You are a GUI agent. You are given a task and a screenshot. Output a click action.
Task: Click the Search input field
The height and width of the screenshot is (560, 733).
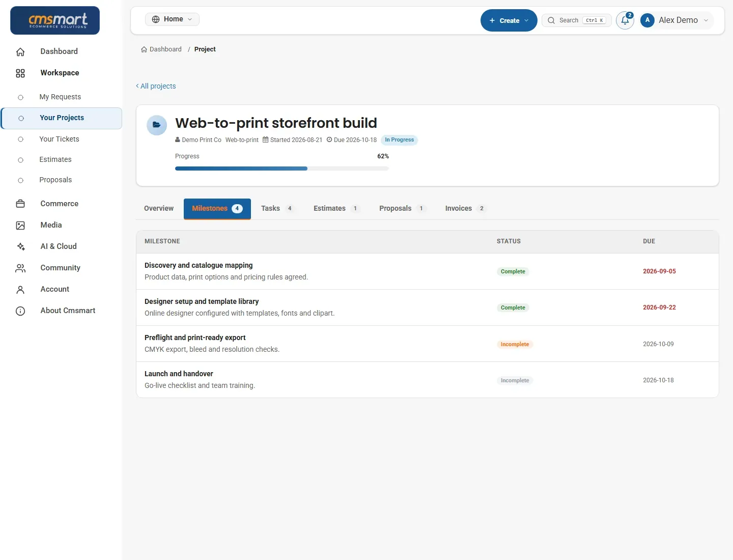577,20
